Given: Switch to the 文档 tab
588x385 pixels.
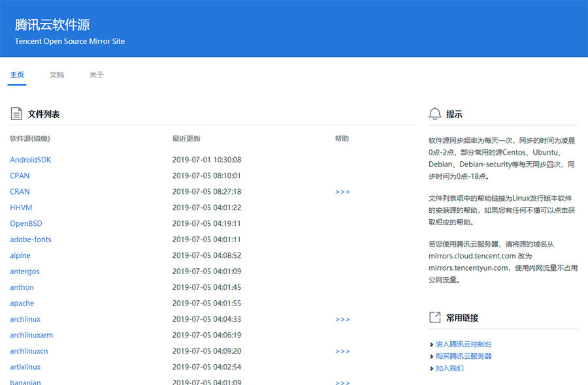Looking at the screenshot, I should (57, 75).
